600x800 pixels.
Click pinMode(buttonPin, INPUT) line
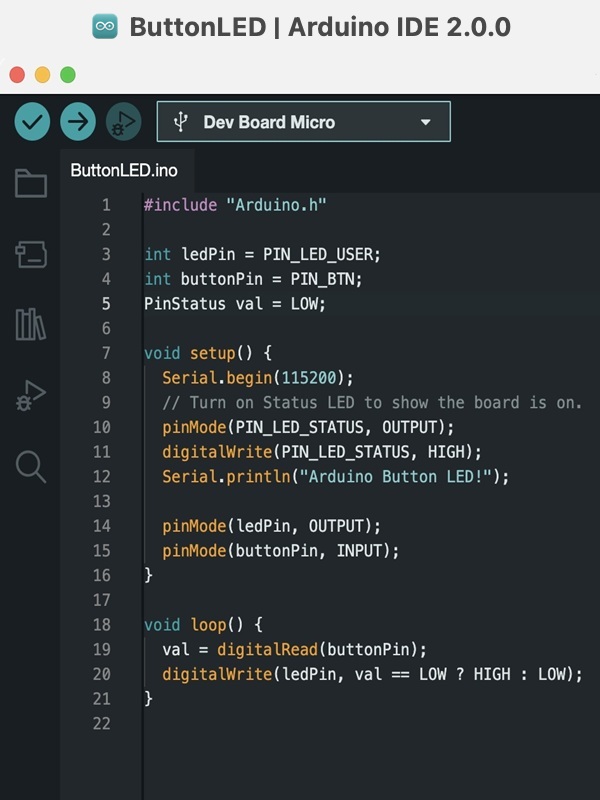pos(281,551)
